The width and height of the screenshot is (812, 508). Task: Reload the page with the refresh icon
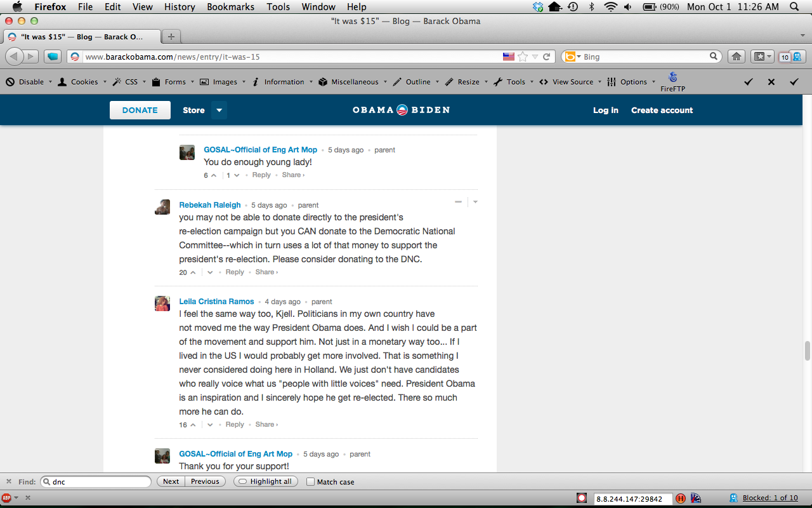click(x=546, y=57)
